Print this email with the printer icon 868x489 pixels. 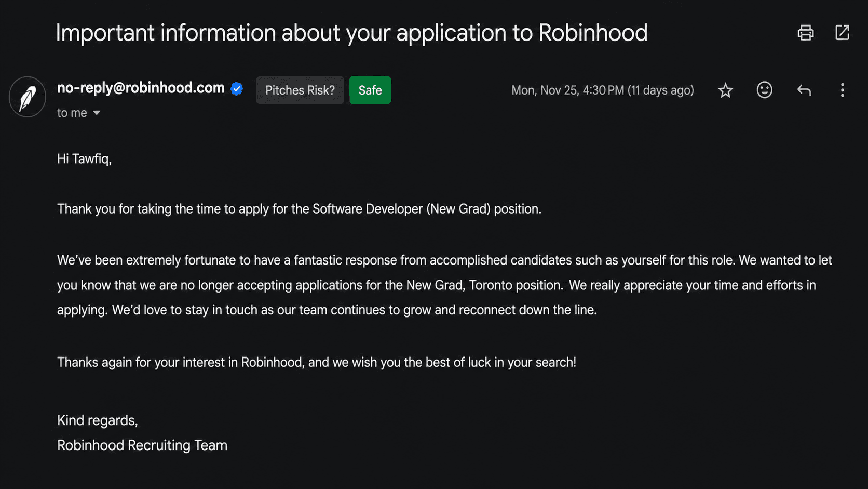805,33
